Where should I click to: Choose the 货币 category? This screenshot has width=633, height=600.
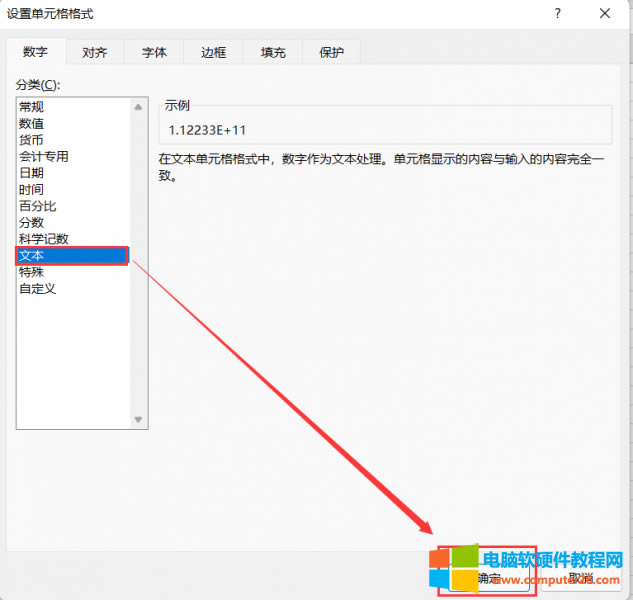coord(73,140)
